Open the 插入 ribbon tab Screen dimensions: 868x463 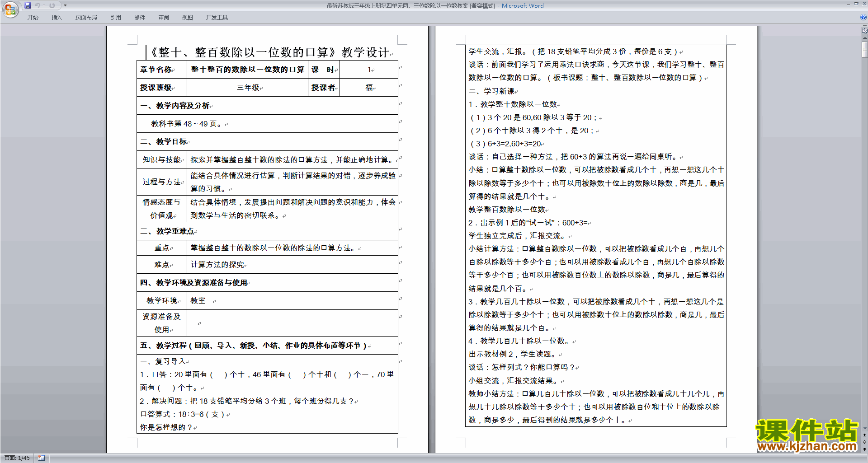[57, 18]
